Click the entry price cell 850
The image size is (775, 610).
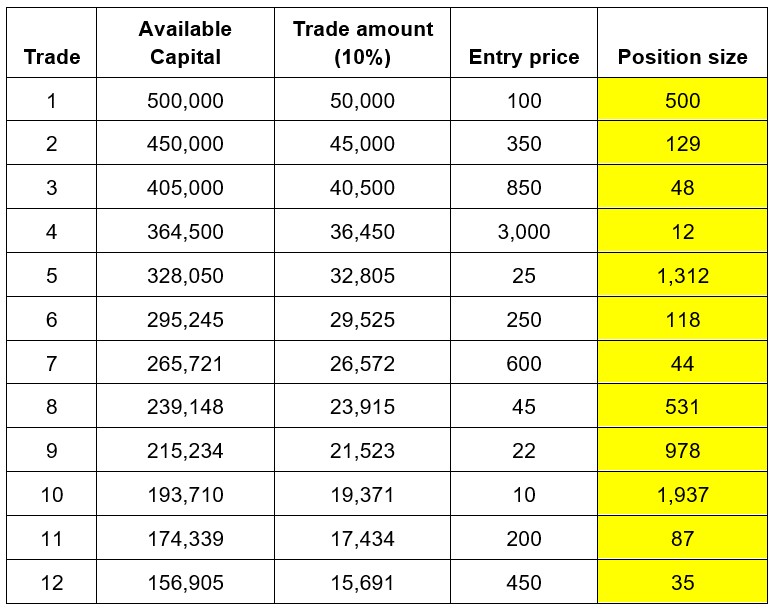tap(524, 188)
